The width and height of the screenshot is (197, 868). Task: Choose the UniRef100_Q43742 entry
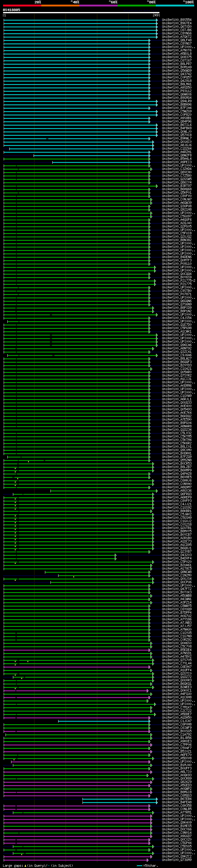tap(177, 74)
